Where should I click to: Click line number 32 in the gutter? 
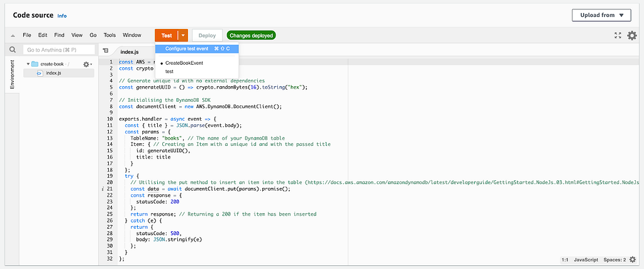[109, 259]
